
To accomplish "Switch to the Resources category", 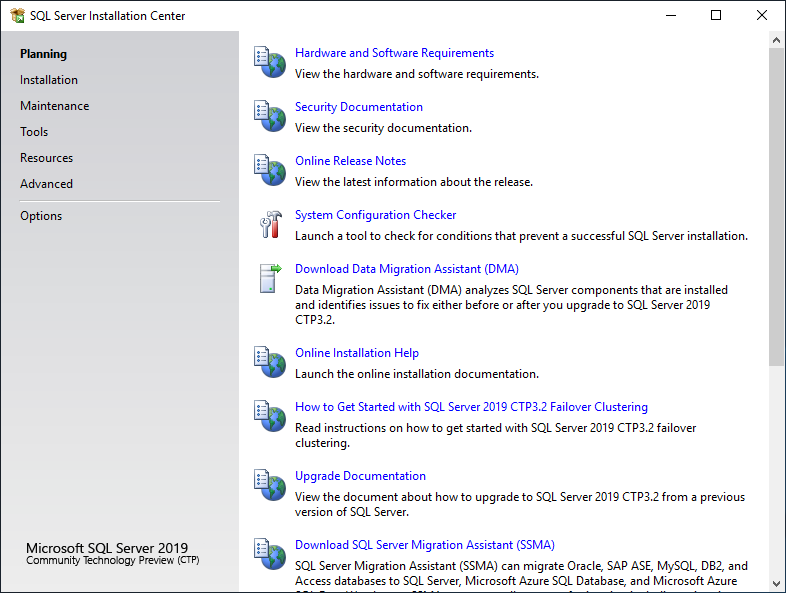I will pos(47,158).
